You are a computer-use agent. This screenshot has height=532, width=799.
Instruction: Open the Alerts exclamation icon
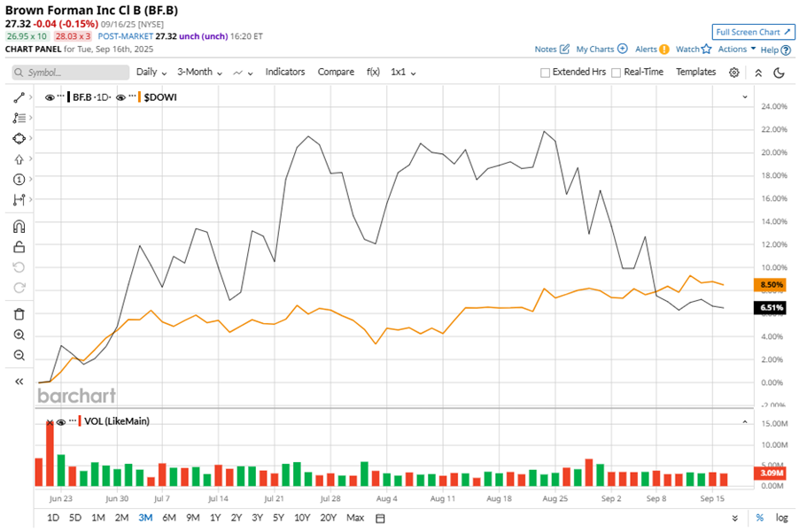click(x=664, y=50)
